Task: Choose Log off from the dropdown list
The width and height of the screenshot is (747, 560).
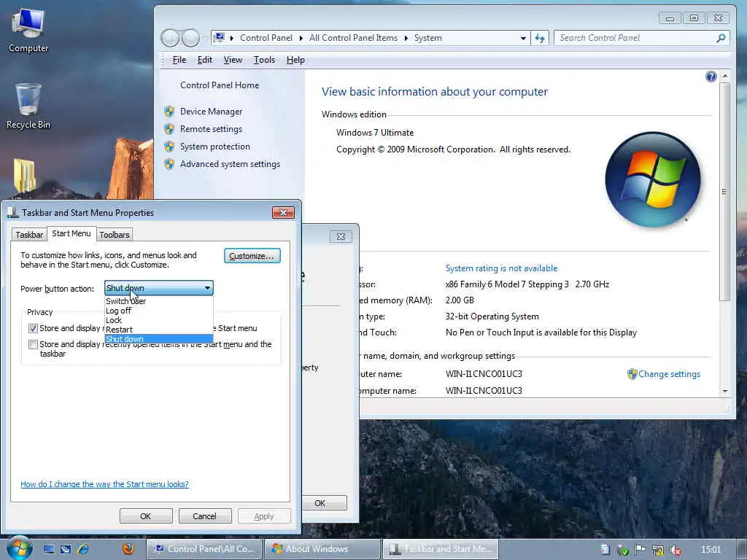Action: [158, 311]
